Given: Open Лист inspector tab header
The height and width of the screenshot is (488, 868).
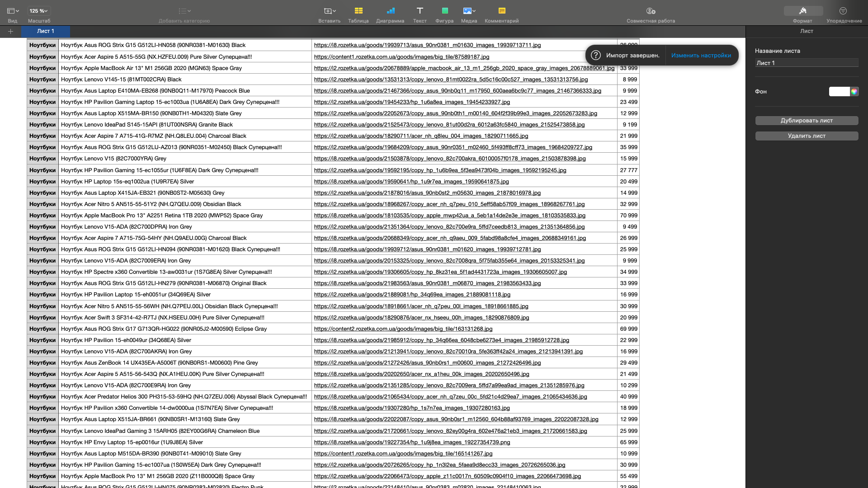Looking at the screenshot, I should point(807,31).
